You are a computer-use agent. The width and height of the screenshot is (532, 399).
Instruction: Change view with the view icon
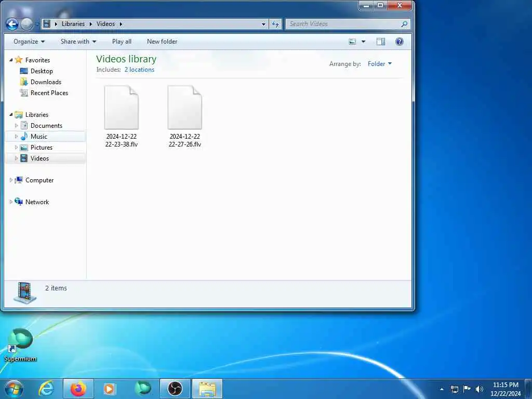tap(353, 42)
